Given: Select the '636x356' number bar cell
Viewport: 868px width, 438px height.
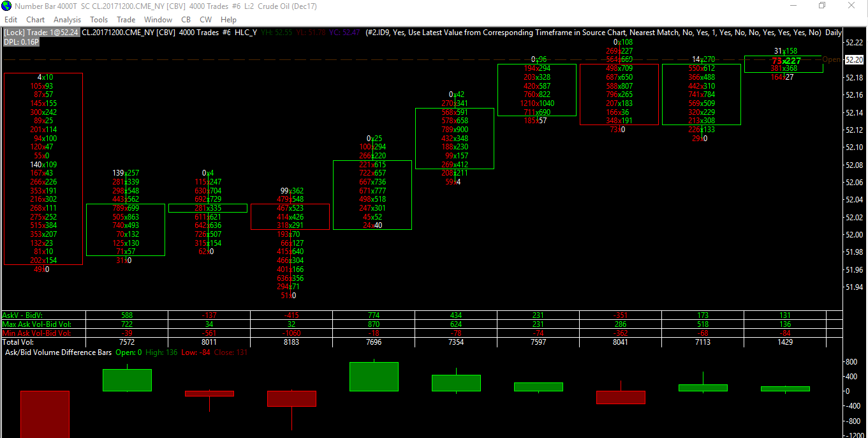Looking at the screenshot, I should [290, 278].
